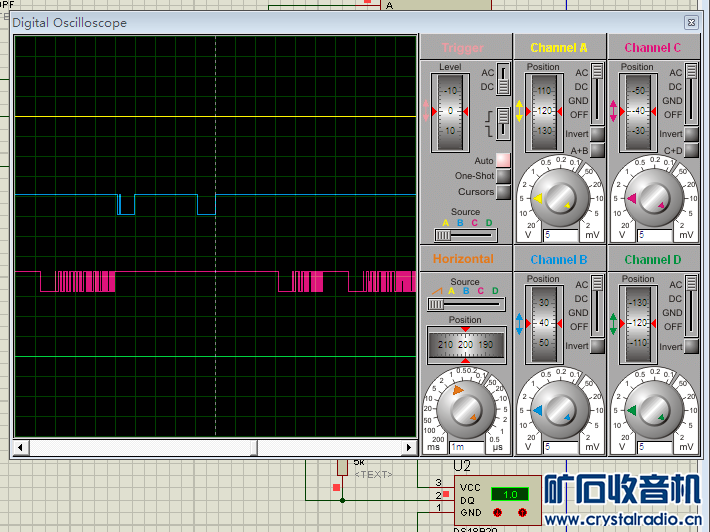Close the Digital Oscilloscope window
Image resolution: width=710 pixels, height=532 pixels.
point(690,22)
